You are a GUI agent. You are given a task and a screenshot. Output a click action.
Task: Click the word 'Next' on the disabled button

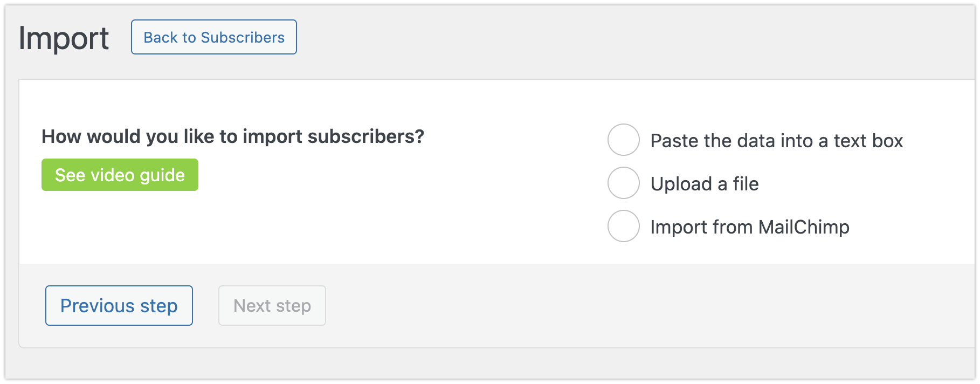tap(252, 306)
